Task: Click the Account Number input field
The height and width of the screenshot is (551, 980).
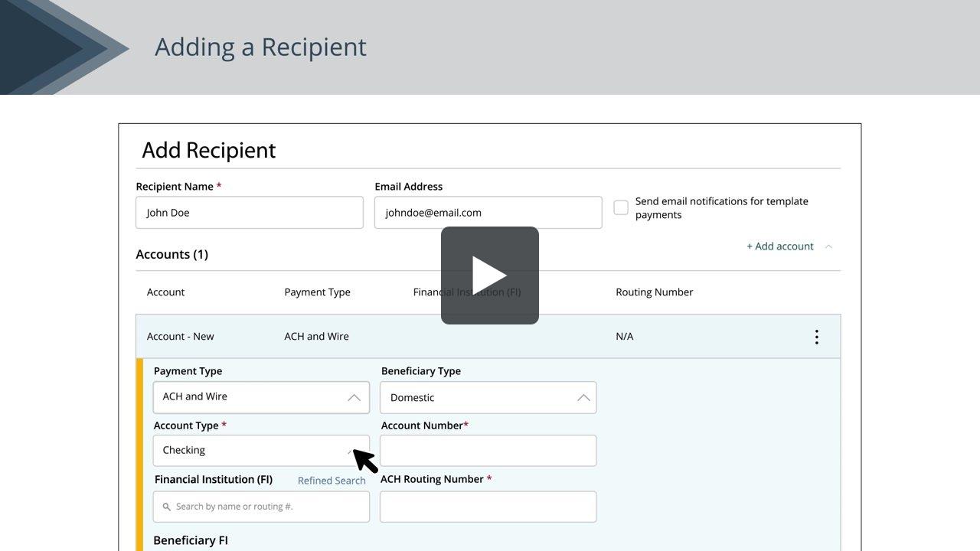Action: [488, 451]
